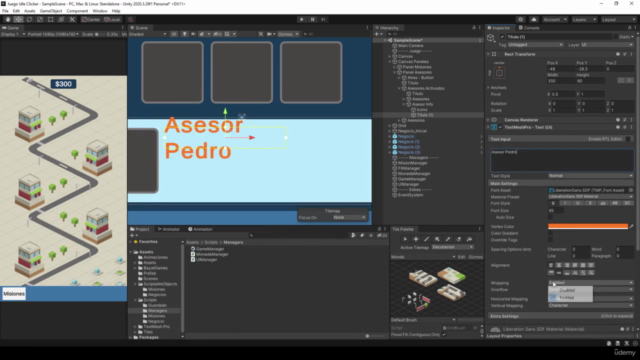Viewport: 640px width, 360px height.
Task: Switch to the Animator tab
Action: point(169,229)
